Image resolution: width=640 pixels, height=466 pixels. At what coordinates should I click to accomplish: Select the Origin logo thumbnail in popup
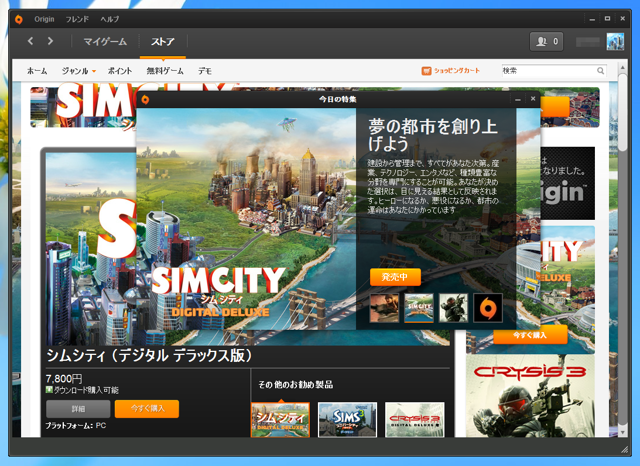tap(488, 308)
